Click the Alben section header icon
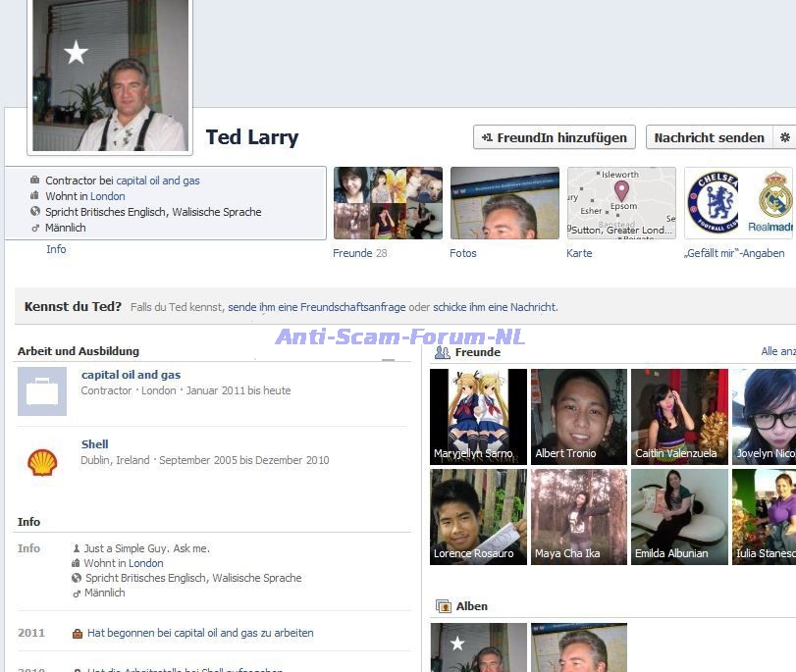Viewport: 796px width, 672px height. tap(443, 606)
